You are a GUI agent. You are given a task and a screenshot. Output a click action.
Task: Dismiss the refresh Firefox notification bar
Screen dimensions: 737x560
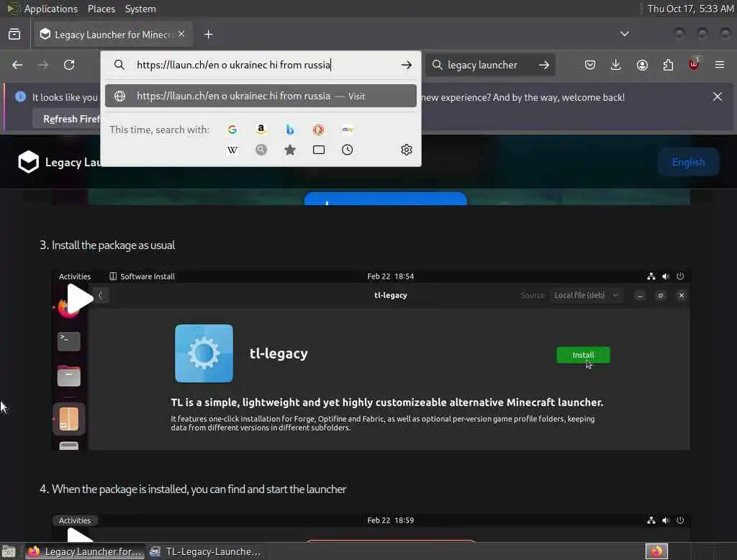(x=718, y=96)
